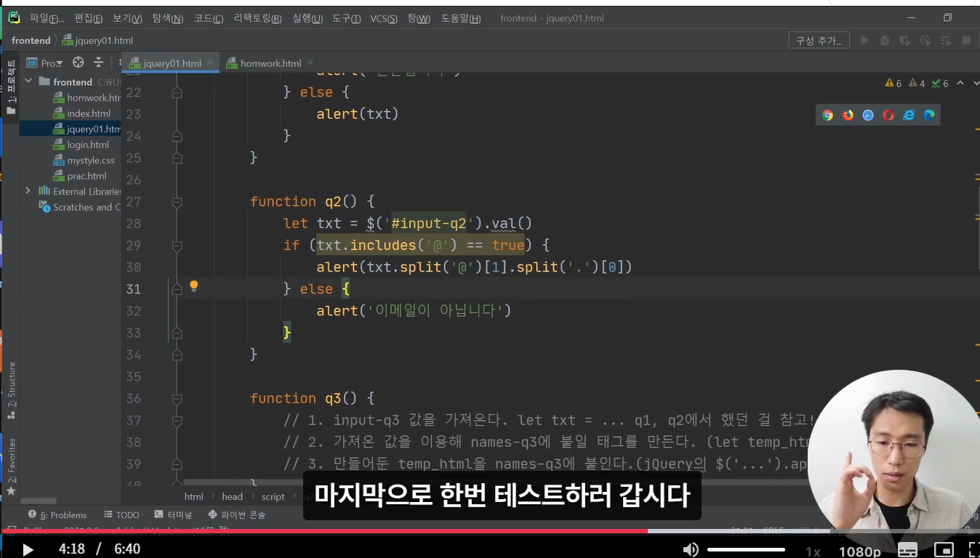This screenshot has height=558, width=980.
Task: Open in Internet Explorer browser icon
Action: (x=909, y=115)
